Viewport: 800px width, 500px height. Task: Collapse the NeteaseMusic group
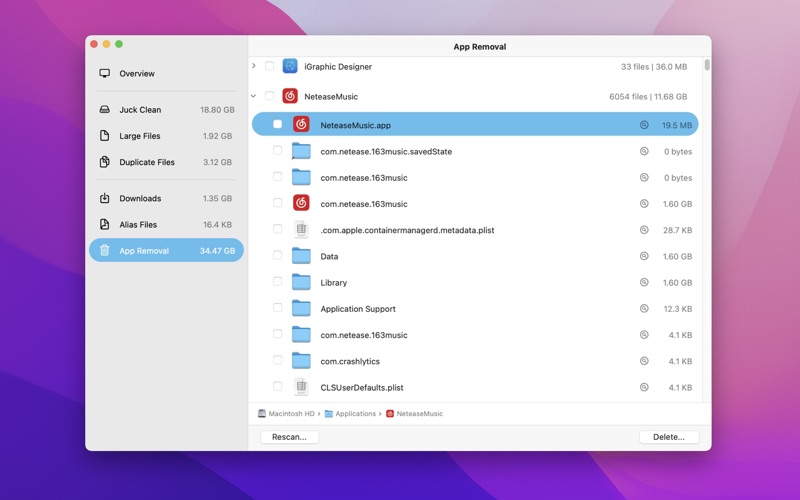[254, 97]
